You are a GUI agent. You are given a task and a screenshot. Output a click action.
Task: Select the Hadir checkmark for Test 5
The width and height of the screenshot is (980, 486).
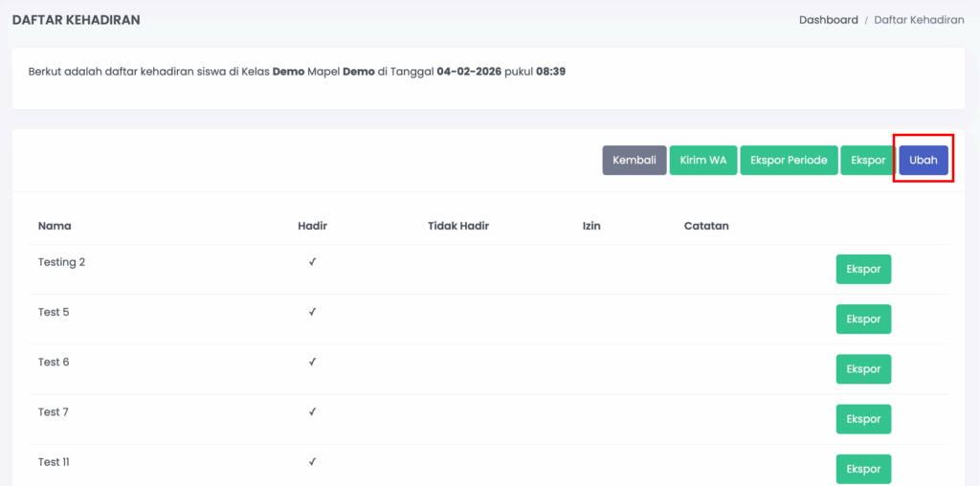click(312, 312)
